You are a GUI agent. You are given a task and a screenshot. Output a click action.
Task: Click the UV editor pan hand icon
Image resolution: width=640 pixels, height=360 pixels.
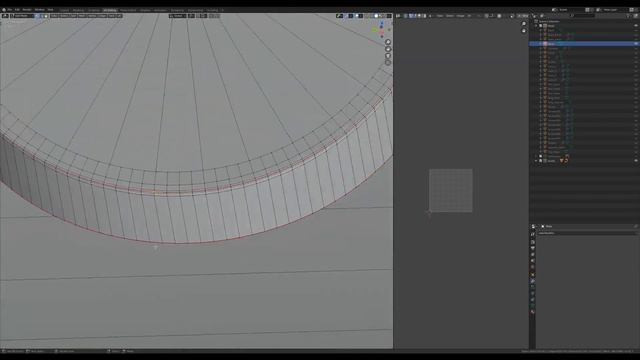click(x=524, y=31)
